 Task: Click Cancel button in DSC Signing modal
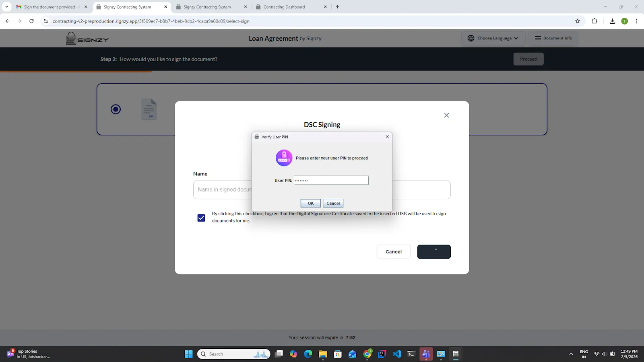tap(394, 252)
